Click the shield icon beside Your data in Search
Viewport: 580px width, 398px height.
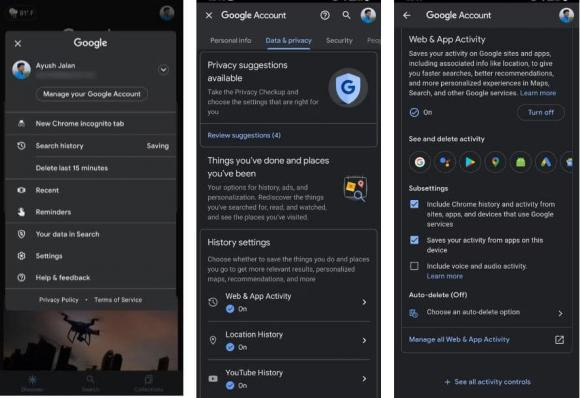pos(21,234)
